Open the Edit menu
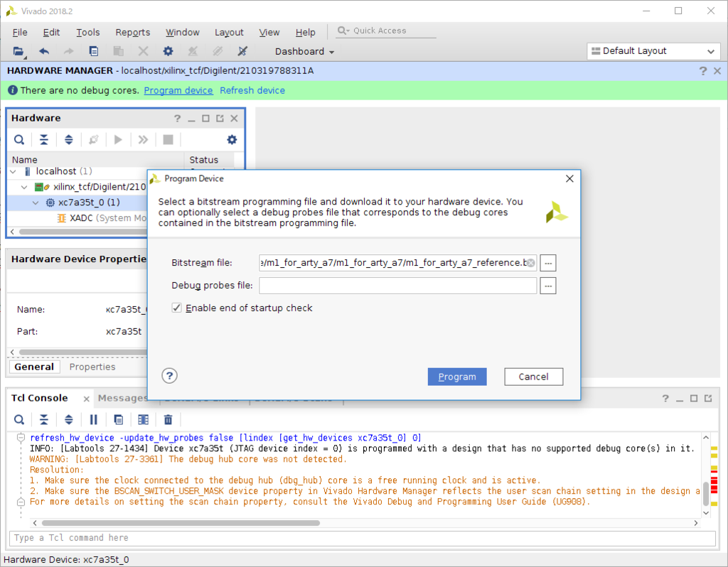Image resolution: width=728 pixels, height=567 pixels. coord(51,33)
